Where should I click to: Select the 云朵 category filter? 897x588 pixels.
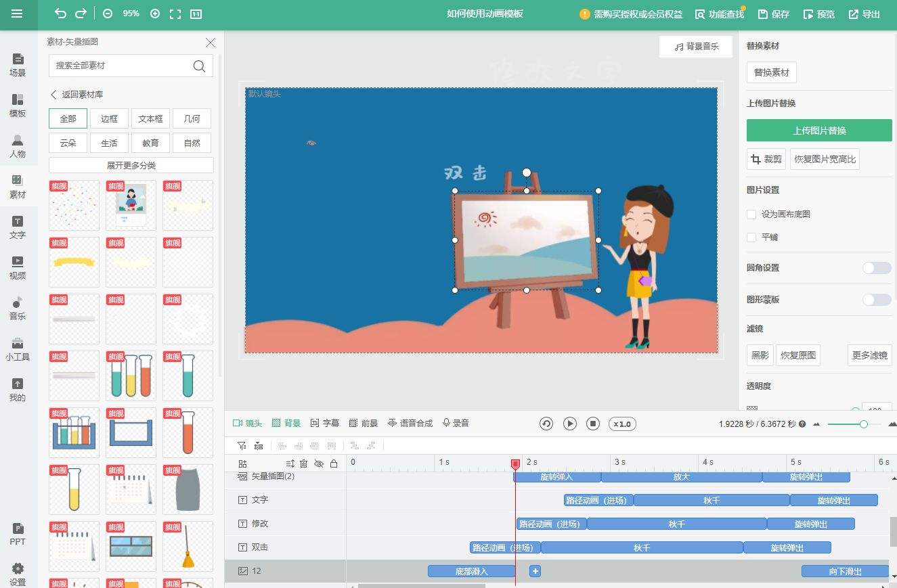pos(68,143)
